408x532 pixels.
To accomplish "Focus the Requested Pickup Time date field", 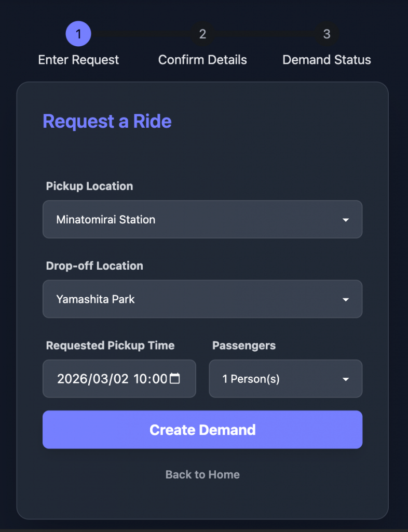I will pyautogui.click(x=112, y=379).
